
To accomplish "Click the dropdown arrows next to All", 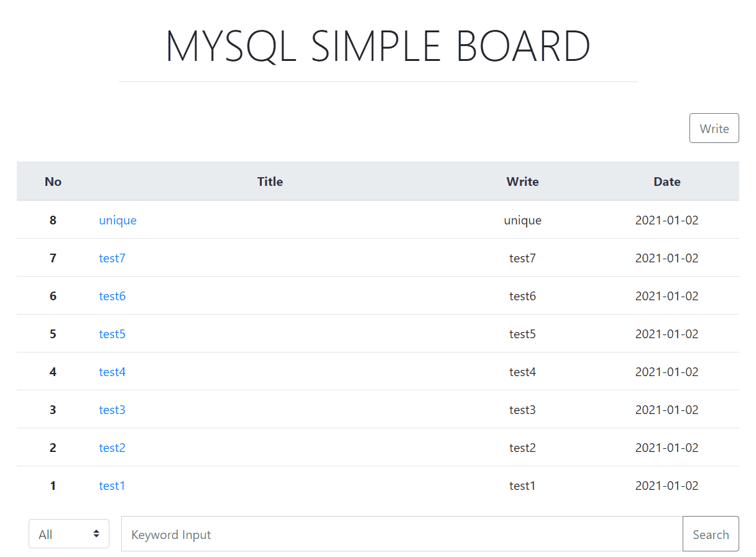I will coord(96,534).
